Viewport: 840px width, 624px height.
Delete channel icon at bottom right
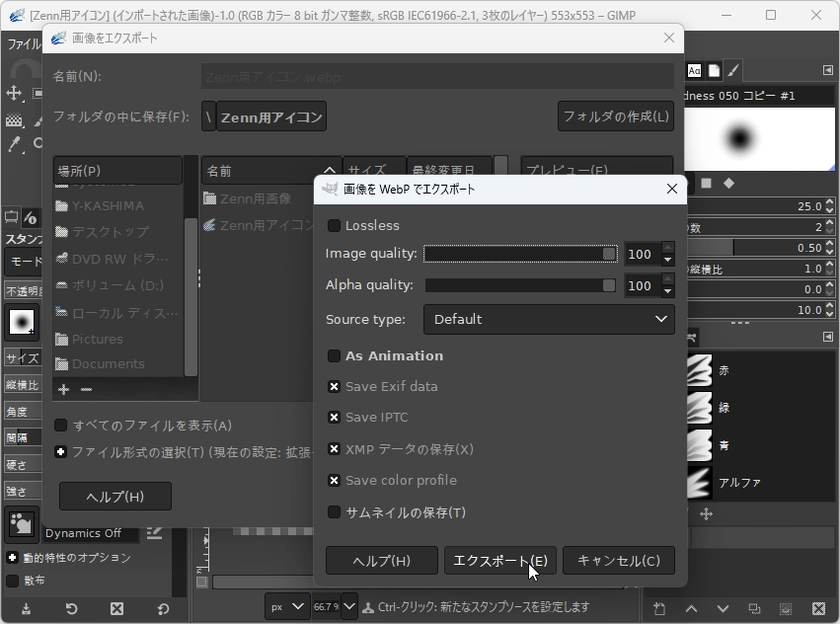coord(818,608)
